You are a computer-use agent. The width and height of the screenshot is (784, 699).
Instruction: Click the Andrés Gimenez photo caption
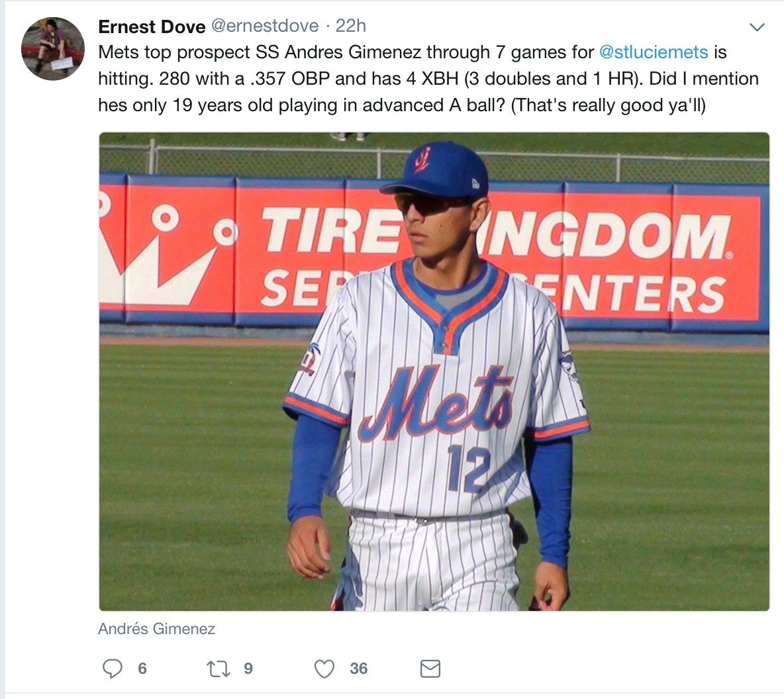[156, 629]
